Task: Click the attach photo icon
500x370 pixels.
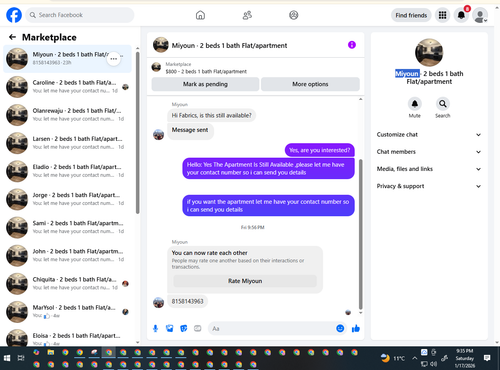Action: 170,329
